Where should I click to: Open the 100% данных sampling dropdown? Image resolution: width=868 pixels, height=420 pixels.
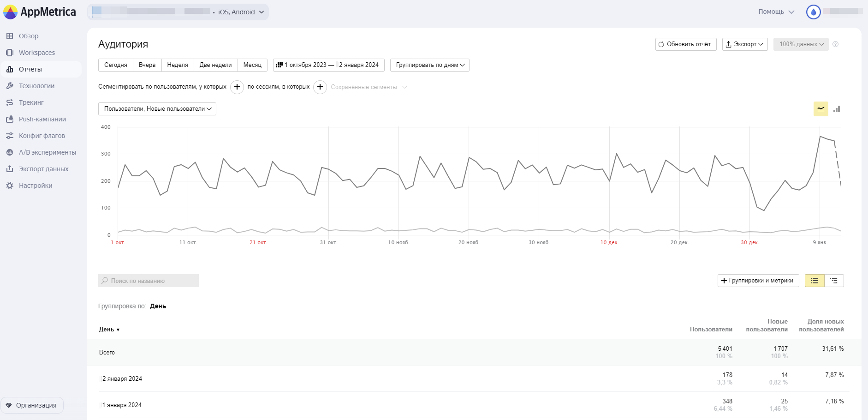[x=801, y=44]
